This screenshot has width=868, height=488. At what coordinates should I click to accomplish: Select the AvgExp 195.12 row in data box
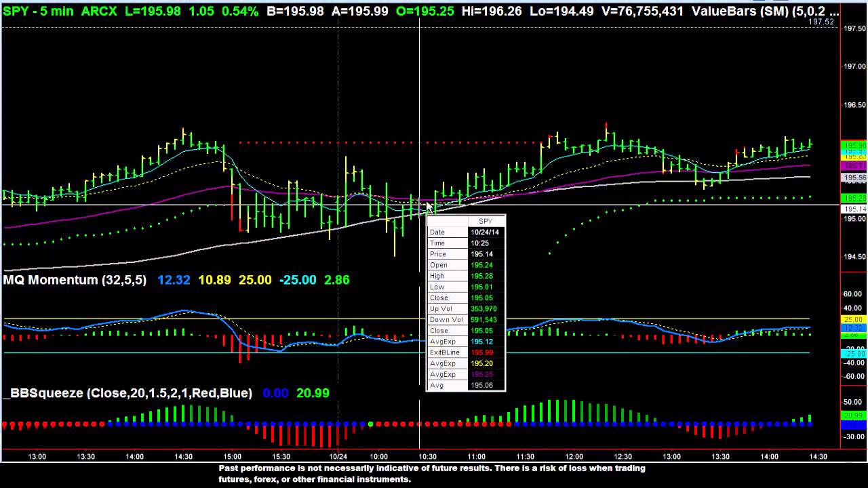coord(466,342)
